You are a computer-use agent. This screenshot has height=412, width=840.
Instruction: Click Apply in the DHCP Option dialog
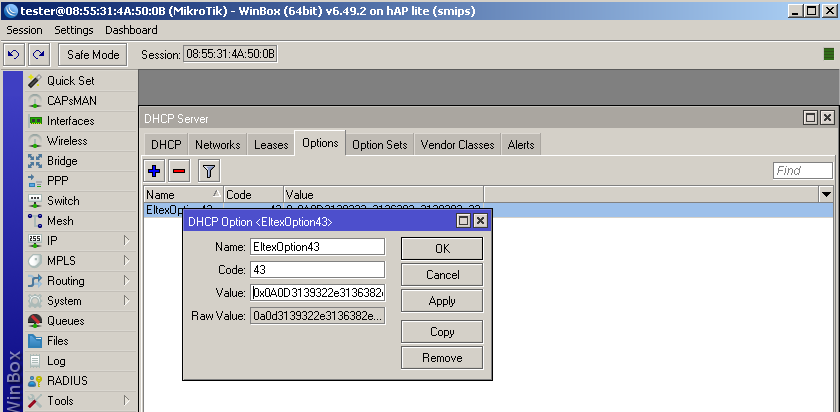[x=442, y=301]
